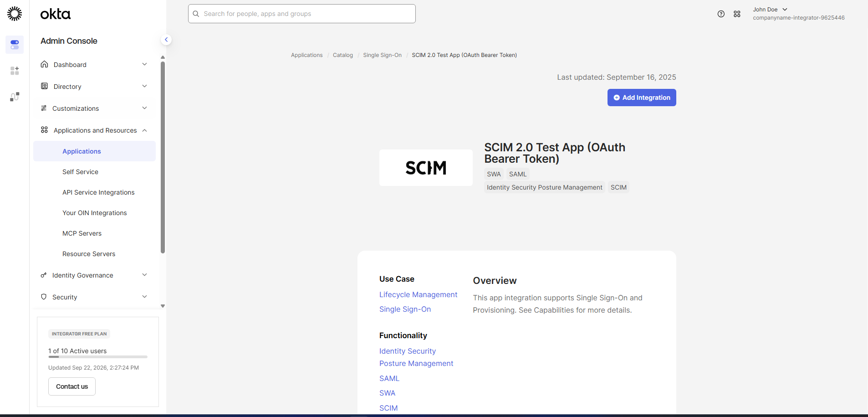Screen dimensions: 868x417
Task: Expand the Dashboard menu chevron
Action: 144,64
